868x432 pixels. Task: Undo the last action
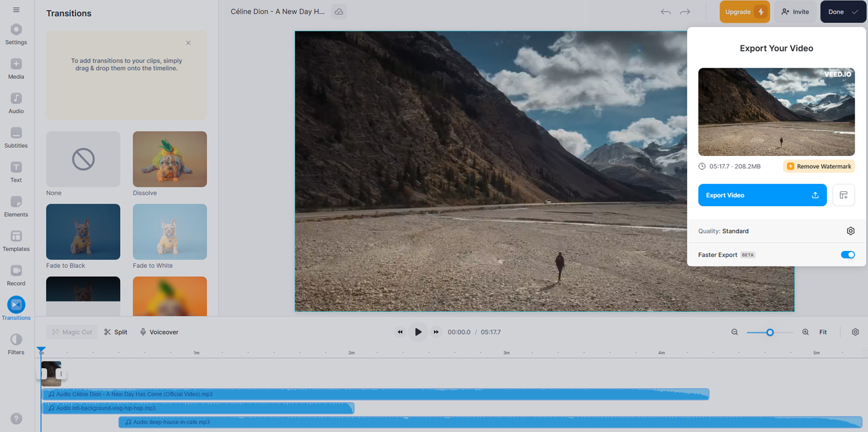coord(666,12)
